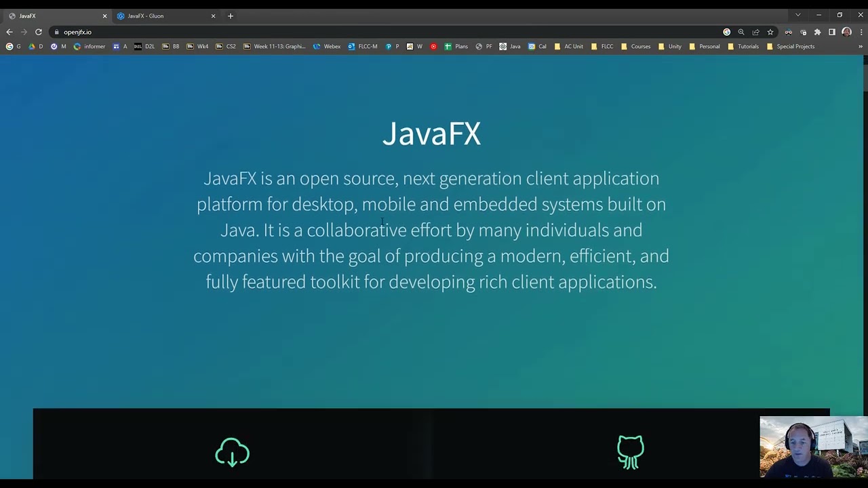This screenshot has width=868, height=488.
Task: Expand the Personal bookmark folder
Action: pos(704,47)
